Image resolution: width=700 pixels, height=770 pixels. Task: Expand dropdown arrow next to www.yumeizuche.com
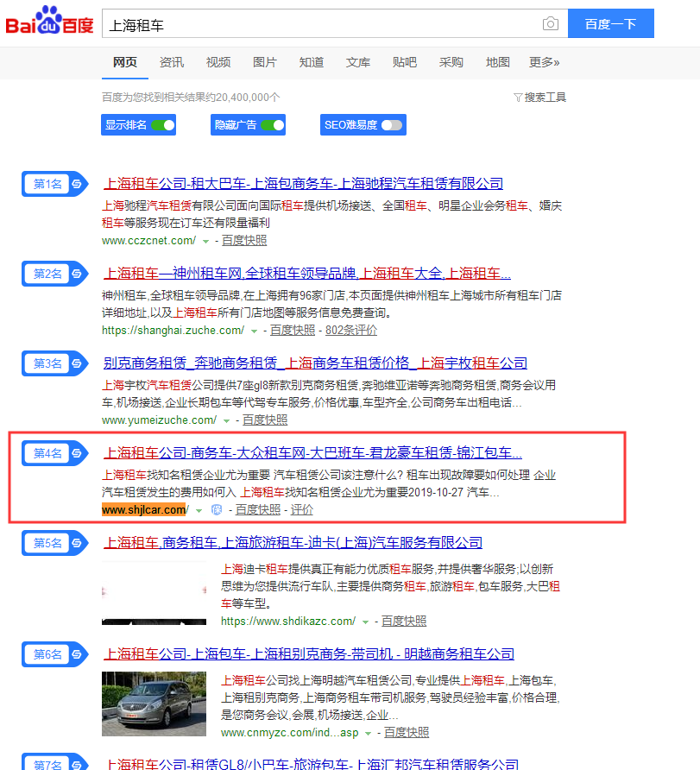click(x=226, y=421)
